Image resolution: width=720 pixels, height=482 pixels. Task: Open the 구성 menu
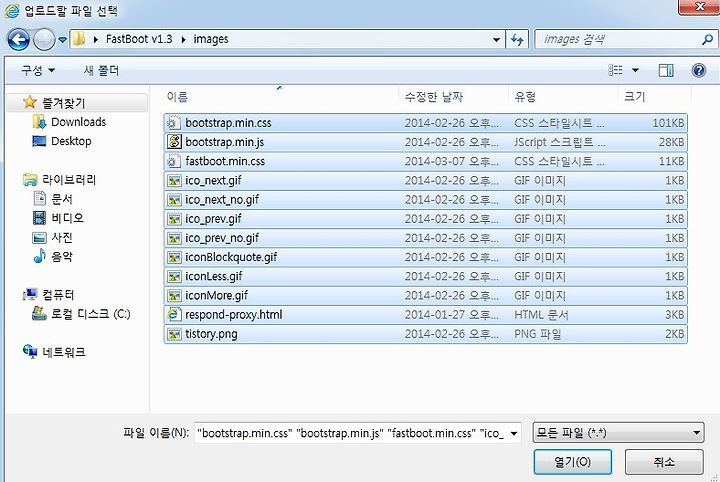click(38, 70)
